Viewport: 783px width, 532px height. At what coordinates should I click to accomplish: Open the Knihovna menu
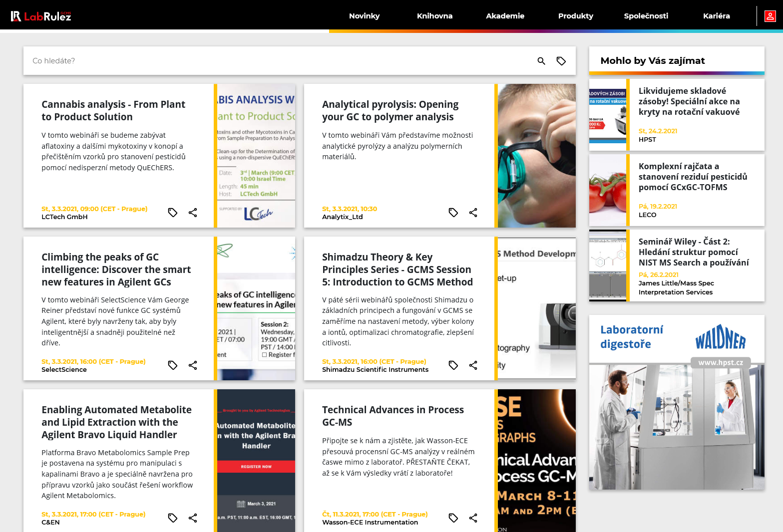(434, 16)
